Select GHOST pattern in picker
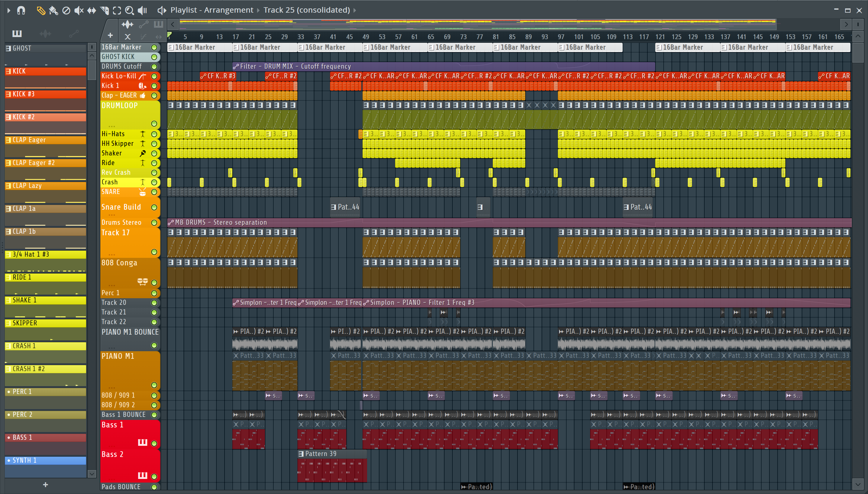Screen dimensions: 868x494 46,48
